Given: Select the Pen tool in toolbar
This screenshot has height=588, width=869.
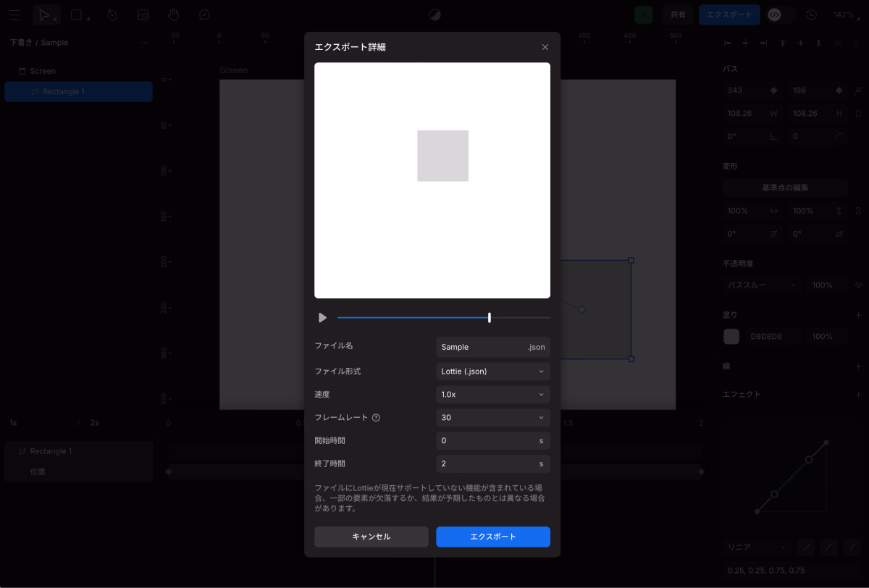Looking at the screenshot, I should click(x=112, y=14).
